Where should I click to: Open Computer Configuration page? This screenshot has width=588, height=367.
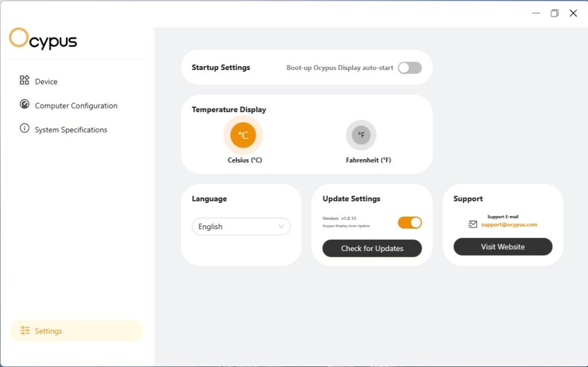click(x=76, y=106)
